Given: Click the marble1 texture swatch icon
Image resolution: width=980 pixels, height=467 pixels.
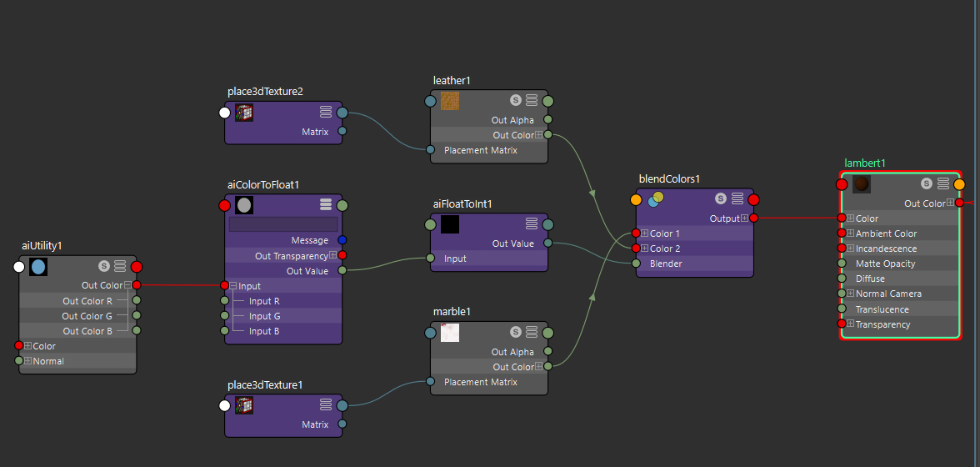Looking at the screenshot, I should pyautogui.click(x=450, y=333).
